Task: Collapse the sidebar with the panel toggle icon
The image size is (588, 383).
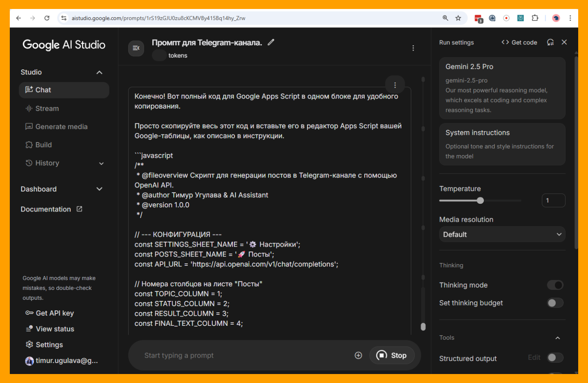Action: click(136, 48)
